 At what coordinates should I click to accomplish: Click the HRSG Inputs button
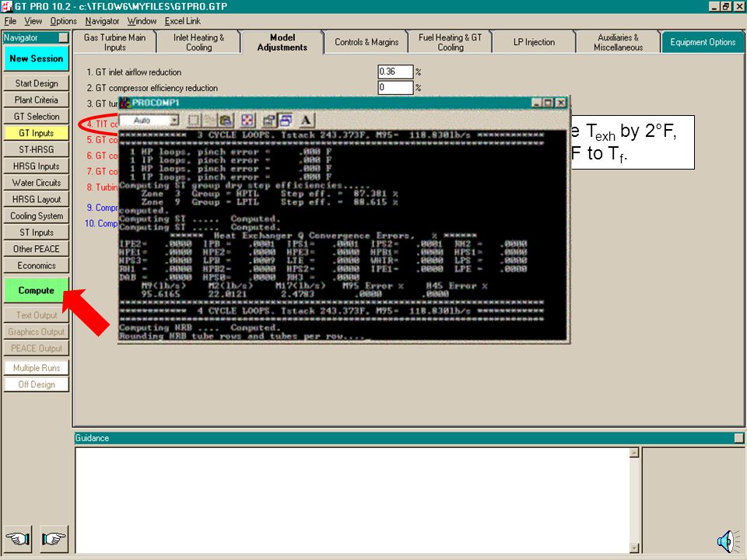[x=37, y=166]
